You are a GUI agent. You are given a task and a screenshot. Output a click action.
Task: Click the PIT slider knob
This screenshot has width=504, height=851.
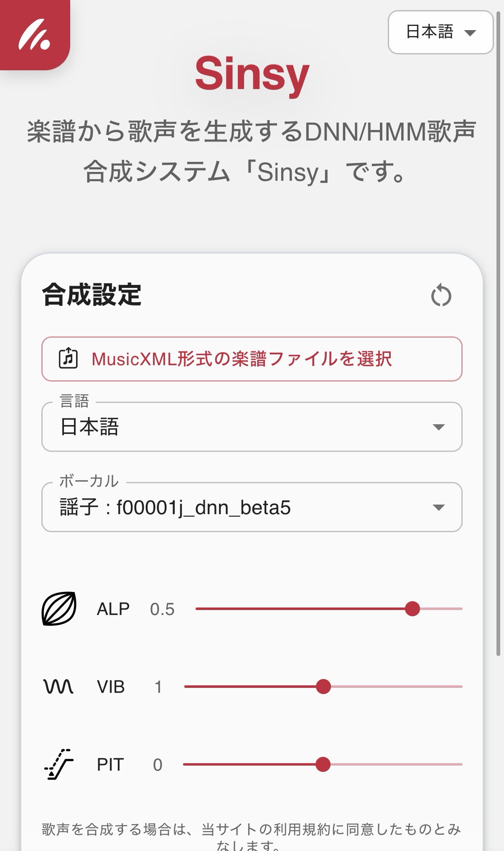(x=323, y=764)
